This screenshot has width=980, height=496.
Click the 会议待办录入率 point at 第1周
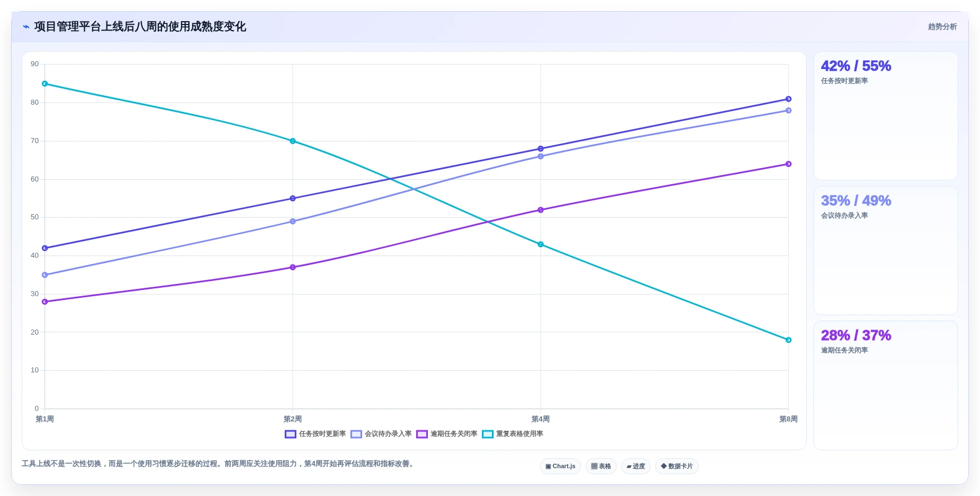(x=45, y=275)
